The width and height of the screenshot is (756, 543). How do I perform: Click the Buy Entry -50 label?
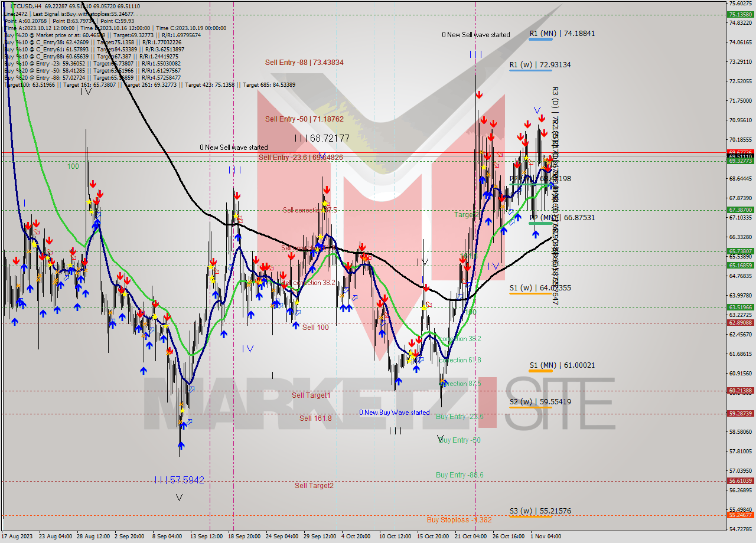pos(460,440)
